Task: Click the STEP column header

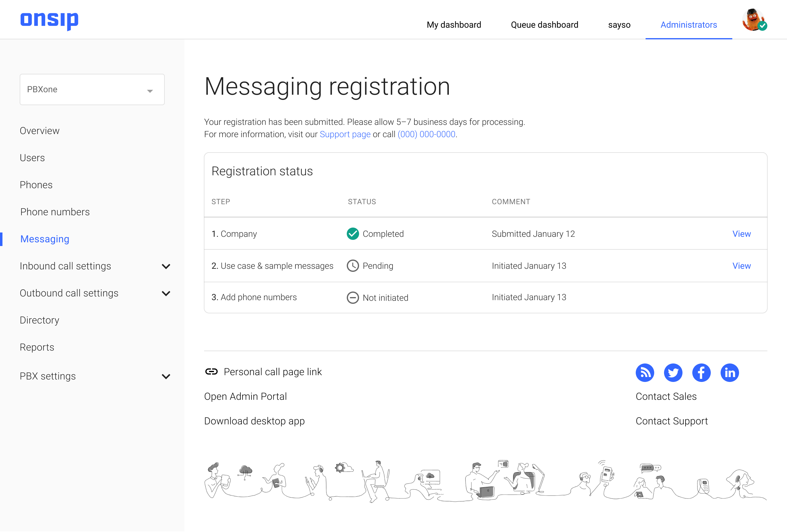Action: point(221,202)
